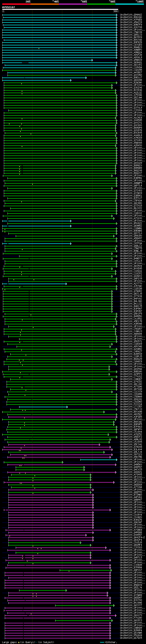Click the cyan ~100% identity legend segment
146x644 pixels.
(130, 4)
